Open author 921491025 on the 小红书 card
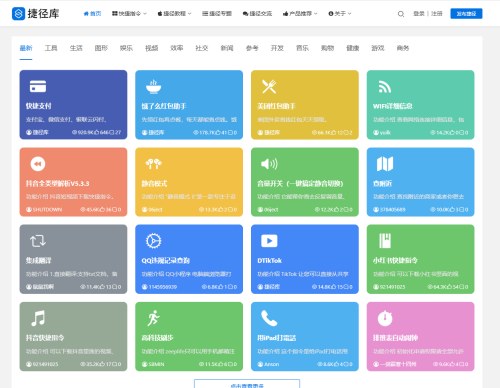500x388 pixels. coord(389,287)
